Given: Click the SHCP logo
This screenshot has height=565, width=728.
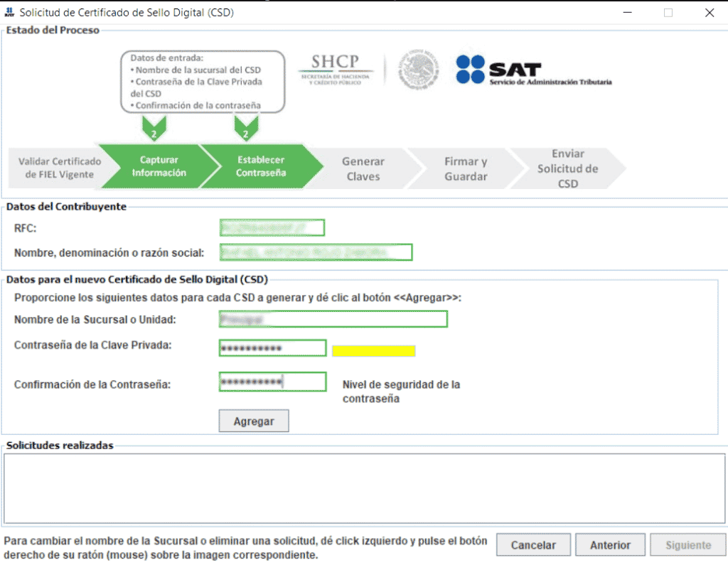Looking at the screenshot, I should (336, 69).
